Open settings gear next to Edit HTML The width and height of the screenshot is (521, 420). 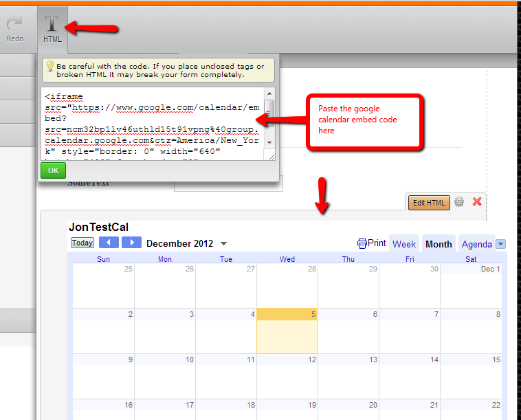[460, 202]
